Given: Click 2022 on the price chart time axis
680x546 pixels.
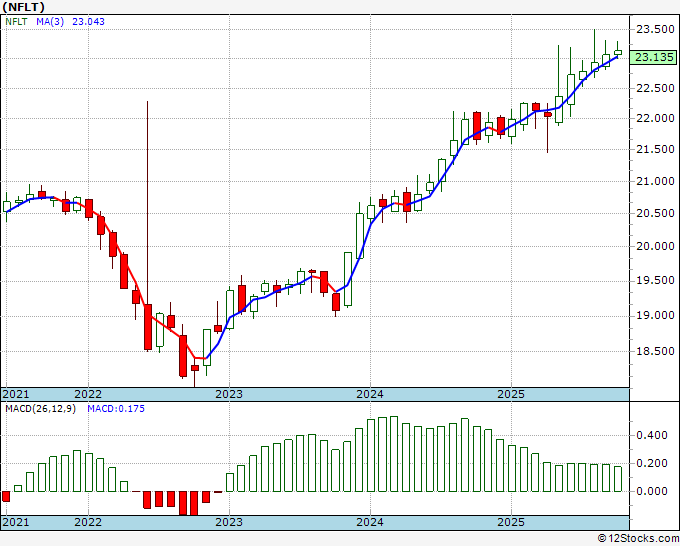Looking at the screenshot, I should click(x=88, y=394).
